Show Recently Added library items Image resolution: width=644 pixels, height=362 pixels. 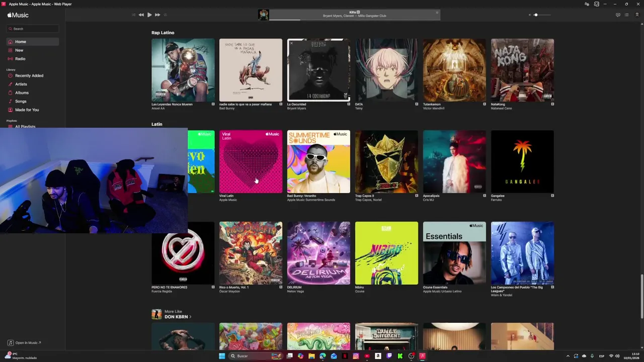(32, 75)
